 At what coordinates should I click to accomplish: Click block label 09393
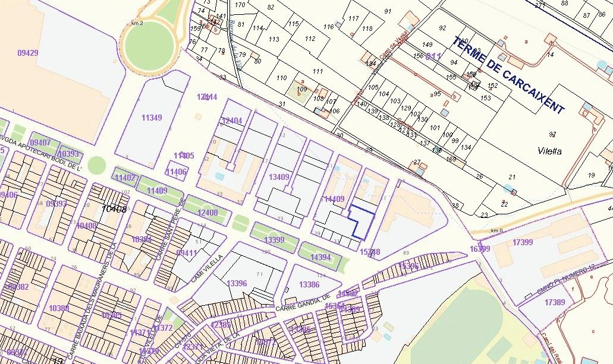56,204
